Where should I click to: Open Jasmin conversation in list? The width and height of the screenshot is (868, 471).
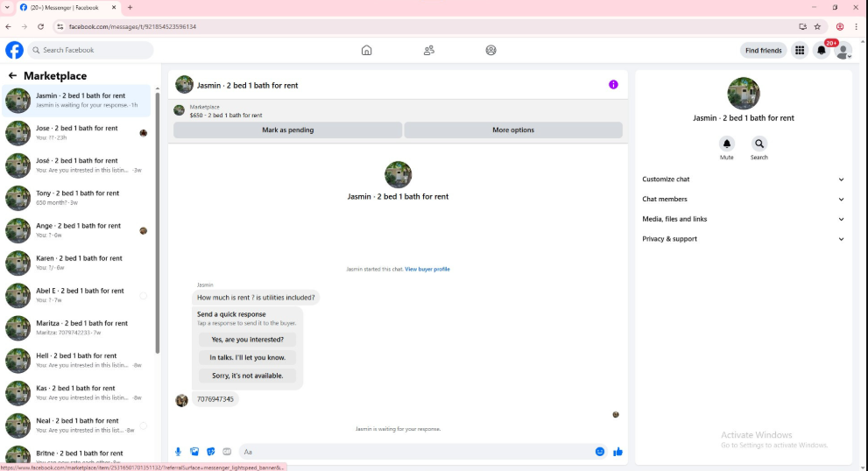tap(76, 100)
